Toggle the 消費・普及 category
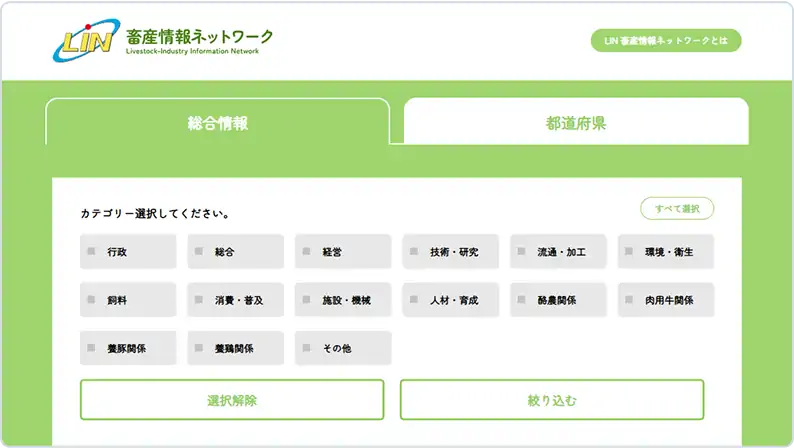Image resolution: width=794 pixels, height=448 pixels. click(199, 300)
